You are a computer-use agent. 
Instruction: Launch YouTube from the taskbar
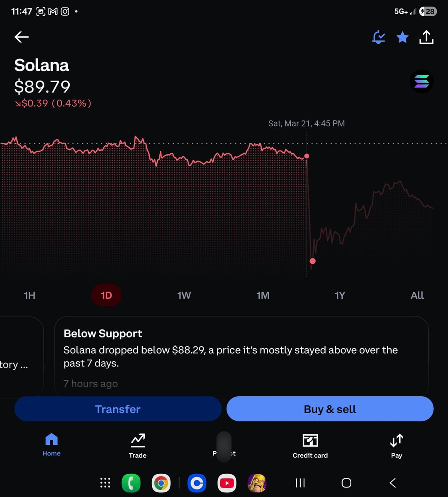(226, 483)
